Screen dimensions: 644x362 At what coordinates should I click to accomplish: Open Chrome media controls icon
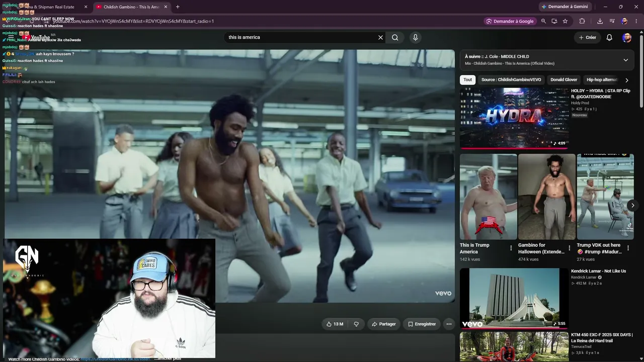(x=612, y=21)
